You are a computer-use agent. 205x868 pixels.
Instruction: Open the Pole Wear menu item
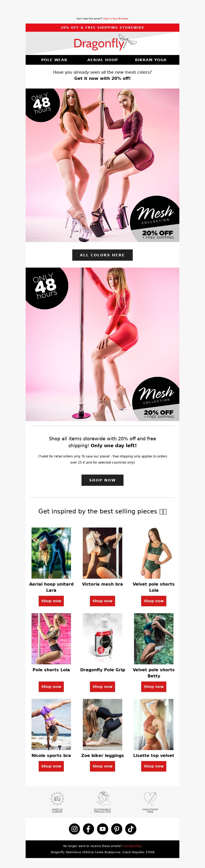tap(54, 60)
